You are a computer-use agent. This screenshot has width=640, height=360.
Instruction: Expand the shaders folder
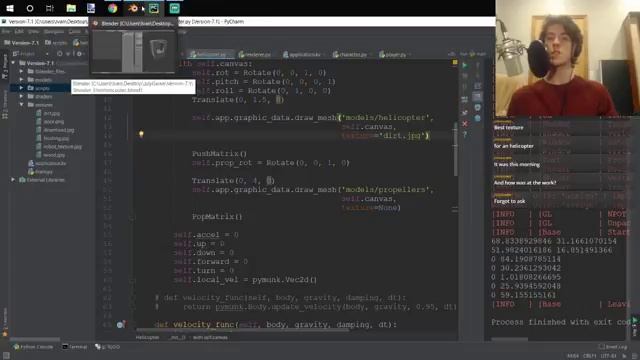(21, 96)
